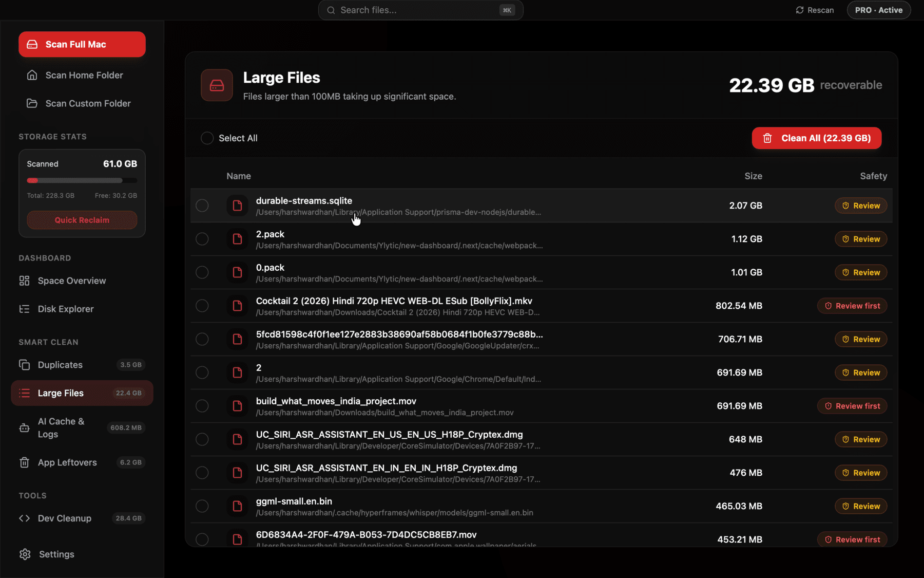Open AI Cache & Logs section
Screen dimensions: 924x578
[x=82, y=428]
